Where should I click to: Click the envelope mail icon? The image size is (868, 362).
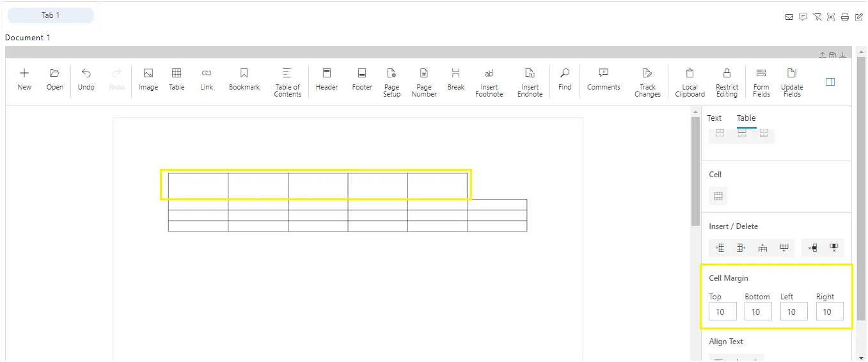[x=789, y=17]
